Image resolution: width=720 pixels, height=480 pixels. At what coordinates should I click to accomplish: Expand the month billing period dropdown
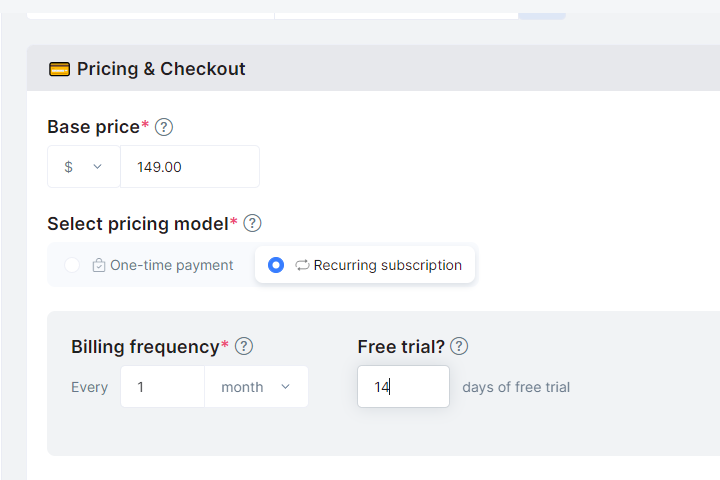257,387
